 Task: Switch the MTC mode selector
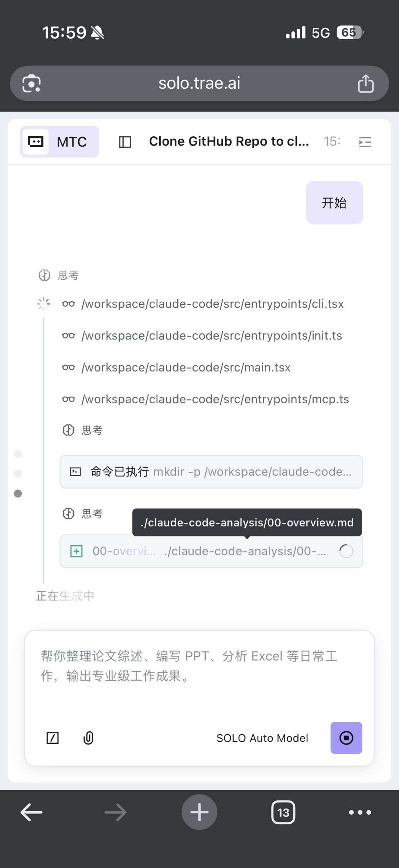(x=59, y=142)
